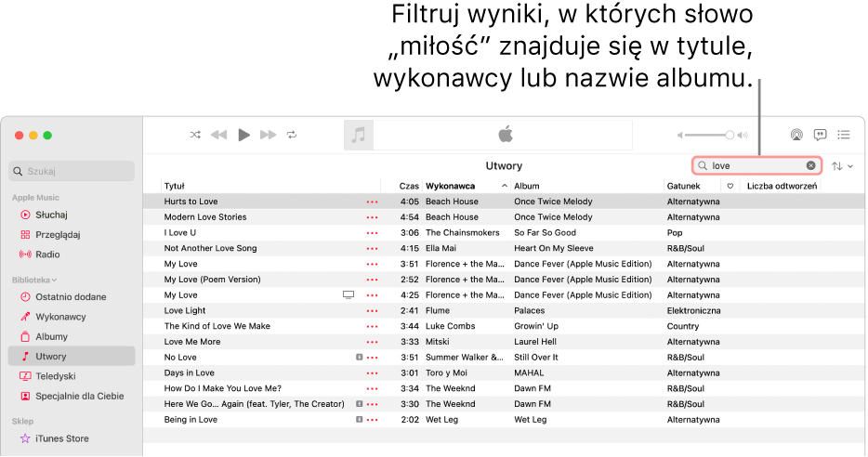Click the video icon on the My Love row
This screenshot has height=457, width=868.
(349, 294)
